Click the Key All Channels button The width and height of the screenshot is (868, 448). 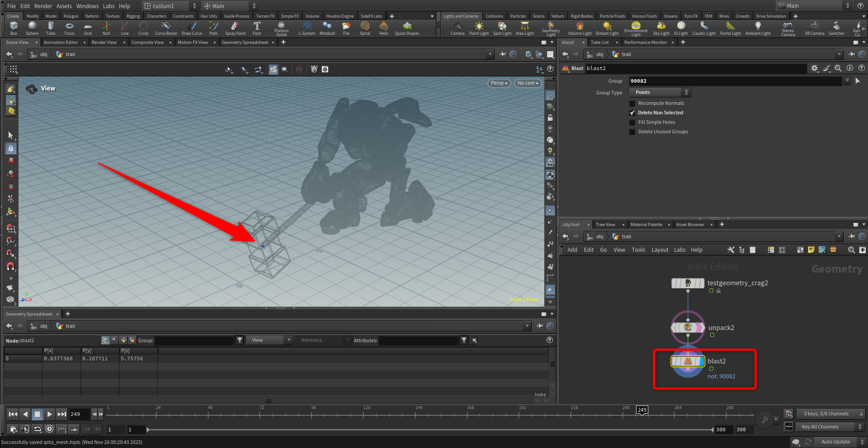point(820,427)
